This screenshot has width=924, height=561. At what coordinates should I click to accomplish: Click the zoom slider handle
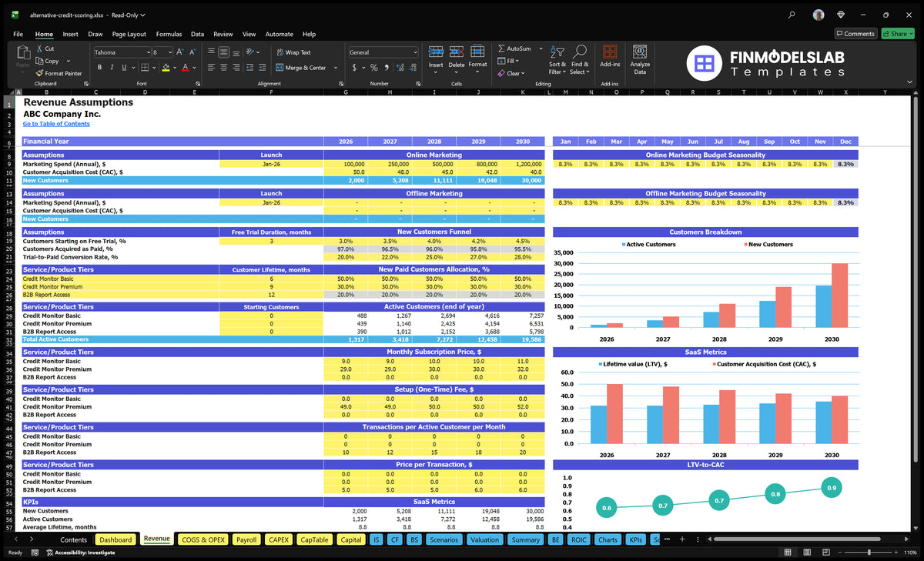point(869,553)
